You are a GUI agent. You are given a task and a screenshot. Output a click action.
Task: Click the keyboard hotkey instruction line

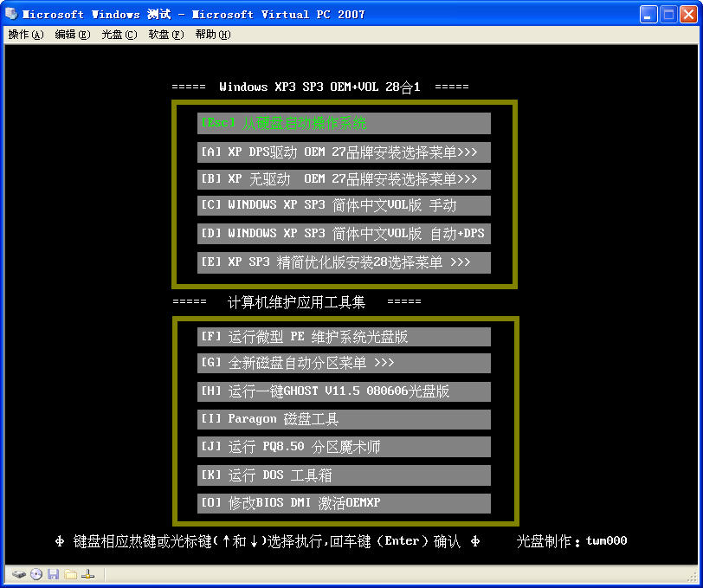pos(268,541)
